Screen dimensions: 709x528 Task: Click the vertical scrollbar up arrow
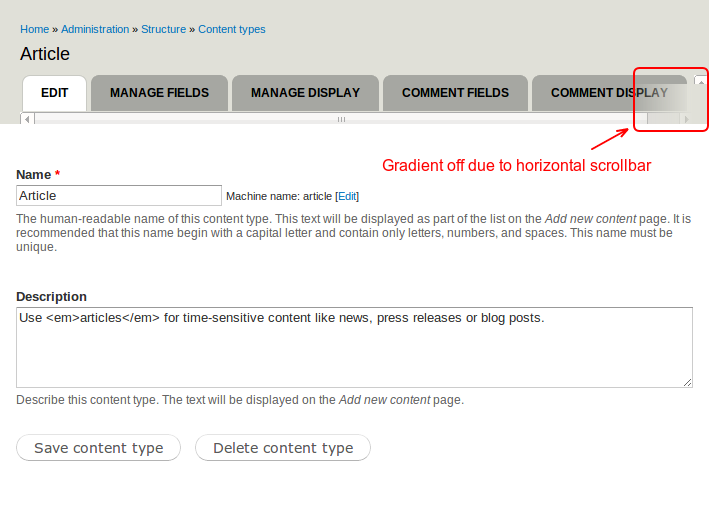tap(701, 82)
